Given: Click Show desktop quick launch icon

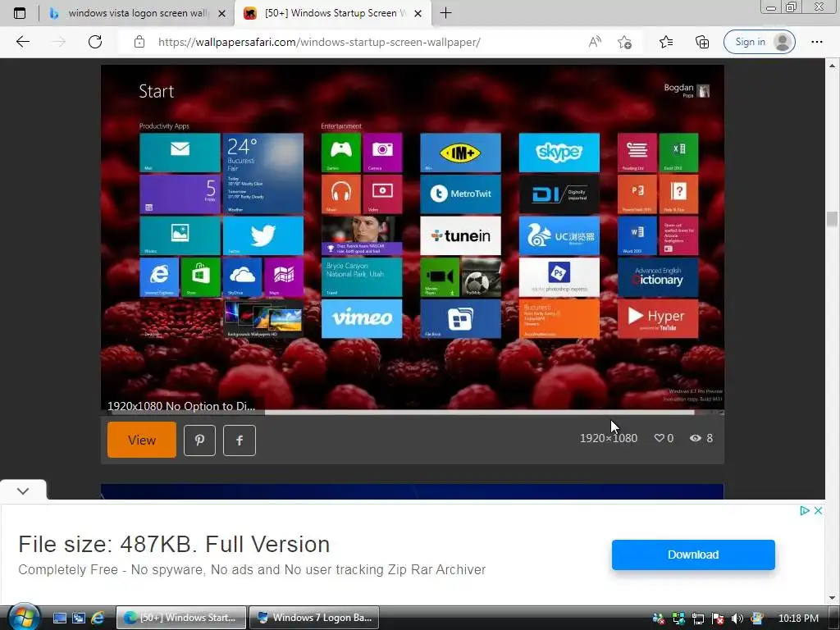Looking at the screenshot, I should point(59,619).
